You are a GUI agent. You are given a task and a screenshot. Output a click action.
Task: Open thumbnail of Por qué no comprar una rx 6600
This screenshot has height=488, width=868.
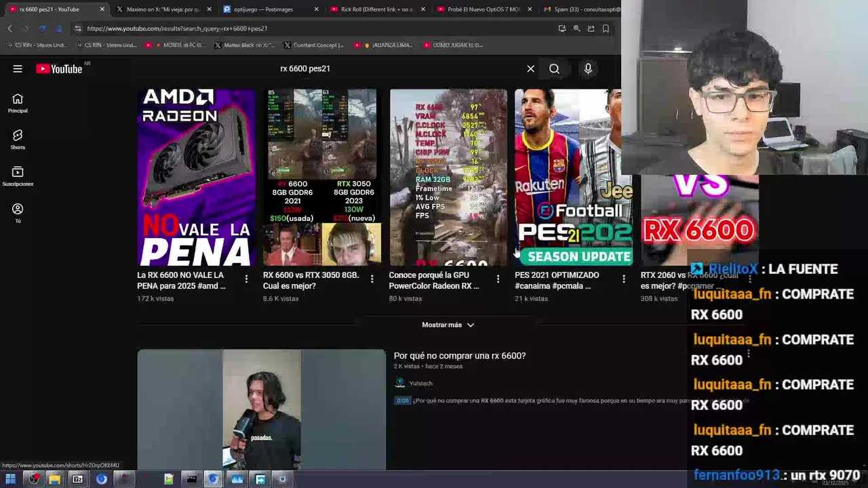261,409
